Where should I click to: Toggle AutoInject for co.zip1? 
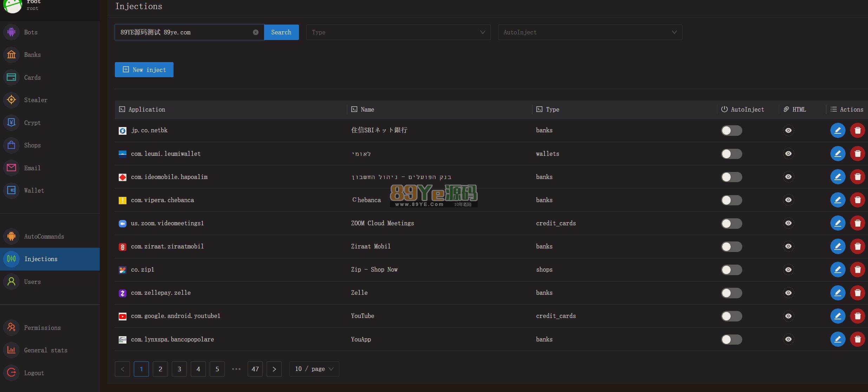coord(732,270)
